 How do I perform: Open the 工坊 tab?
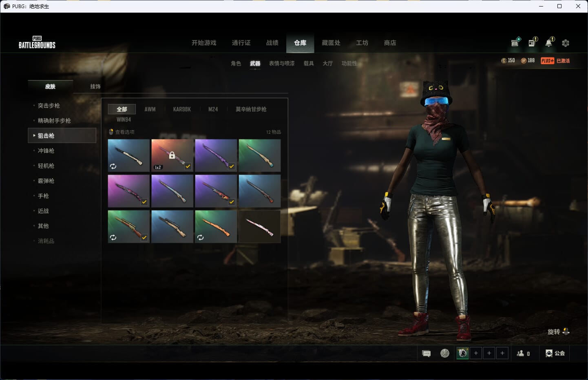[x=362, y=43]
